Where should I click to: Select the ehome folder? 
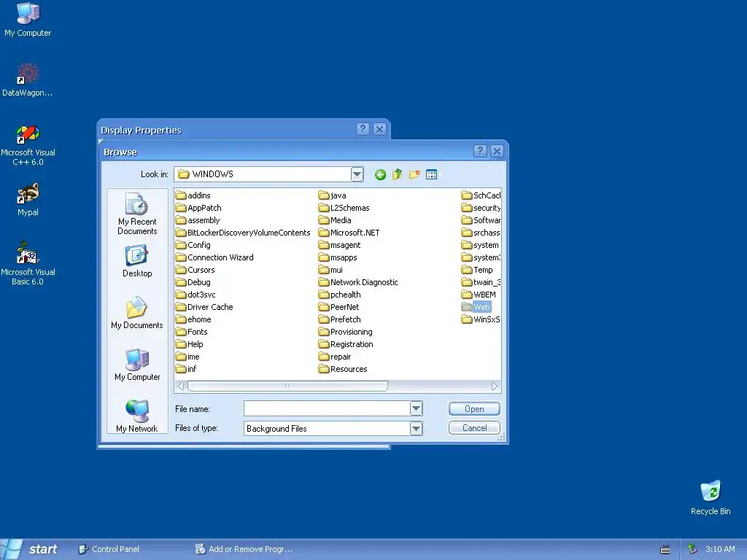coord(193,319)
